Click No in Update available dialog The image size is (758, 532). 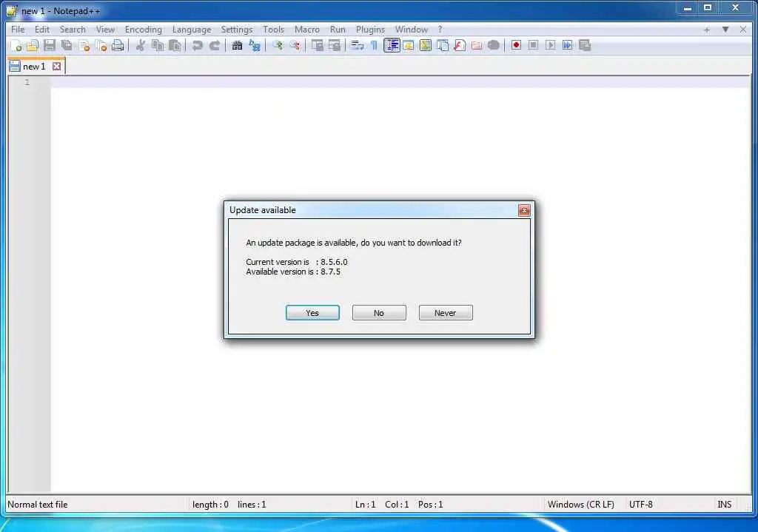click(379, 313)
